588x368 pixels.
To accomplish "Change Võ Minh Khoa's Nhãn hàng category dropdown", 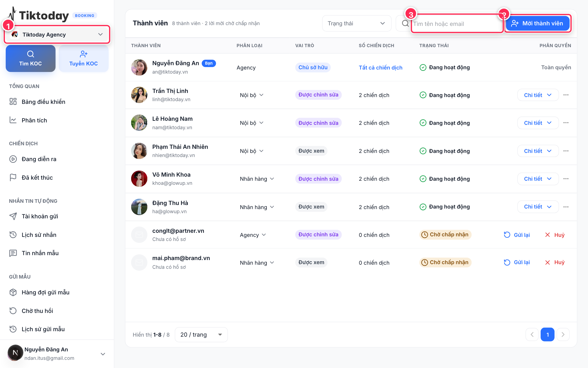I will point(257,179).
